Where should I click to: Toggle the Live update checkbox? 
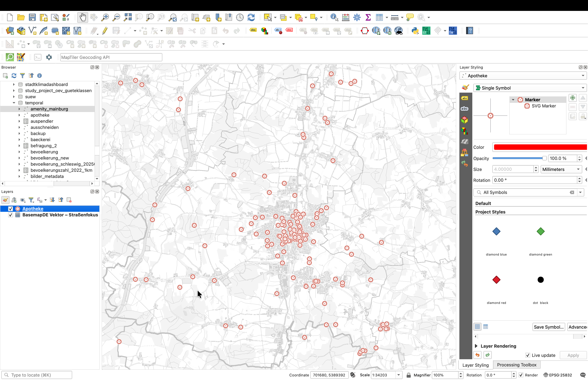point(528,355)
